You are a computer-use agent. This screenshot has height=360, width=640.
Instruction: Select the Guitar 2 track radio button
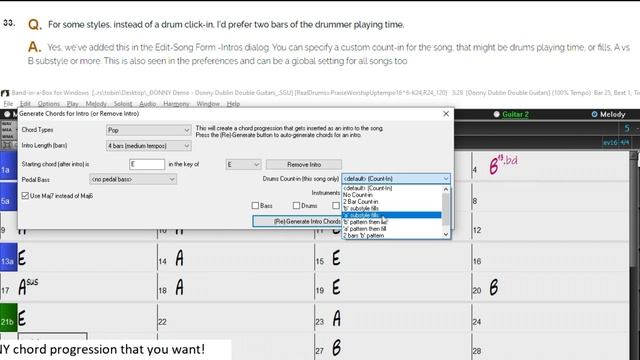496,114
